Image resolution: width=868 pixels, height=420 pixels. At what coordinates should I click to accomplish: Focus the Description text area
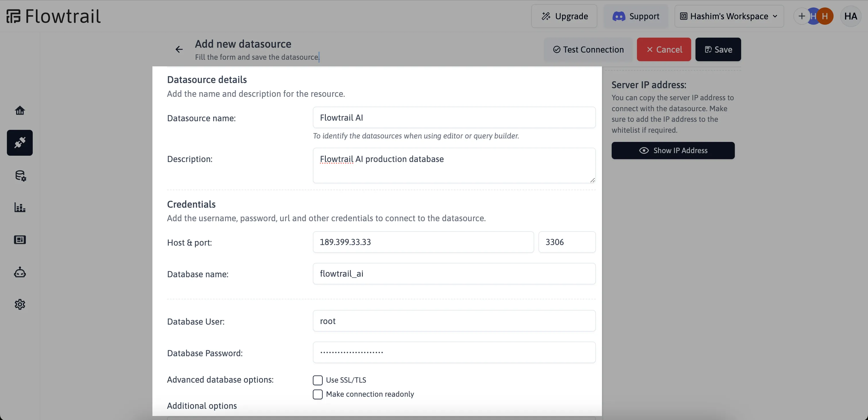[454, 165]
